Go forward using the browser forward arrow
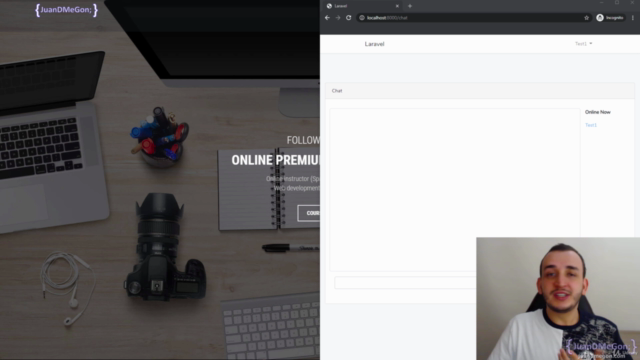640x360 pixels. pos(338,18)
